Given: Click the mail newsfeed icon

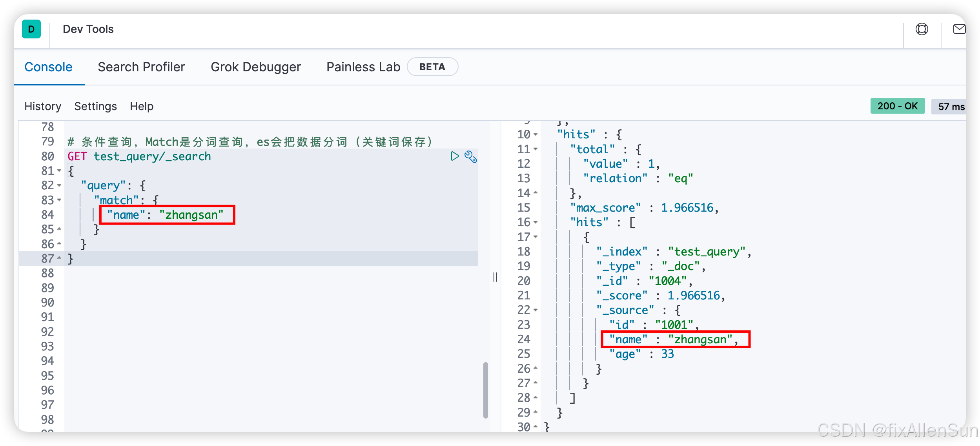Looking at the screenshot, I should (x=959, y=29).
